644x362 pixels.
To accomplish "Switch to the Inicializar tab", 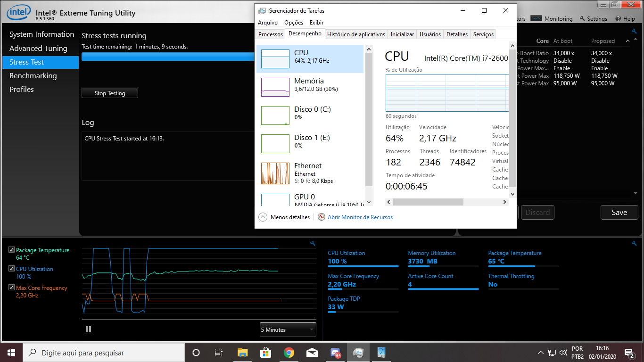I will (402, 34).
